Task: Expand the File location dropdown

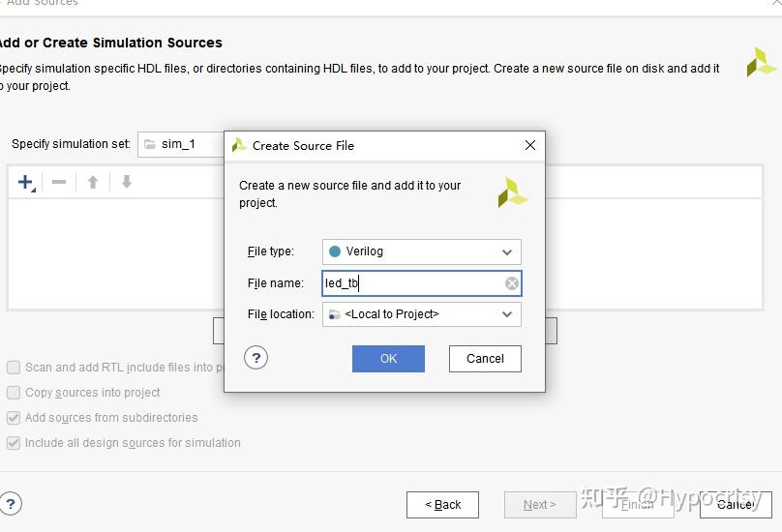Action: (x=422, y=314)
